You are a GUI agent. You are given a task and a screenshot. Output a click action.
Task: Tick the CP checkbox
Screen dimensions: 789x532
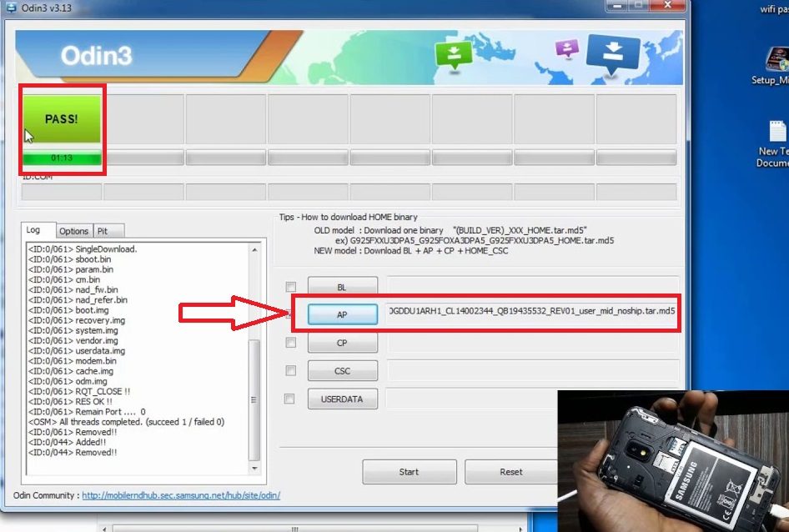[x=290, y=342]
